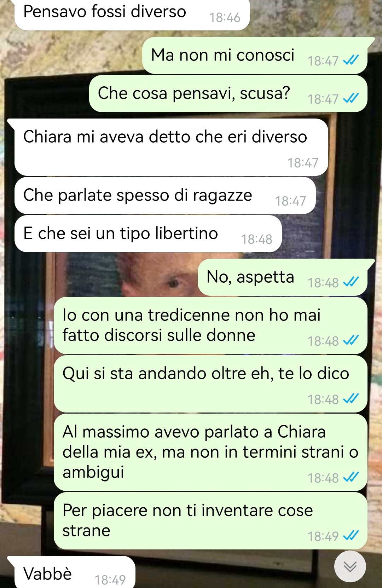Select 'E che sei un tipo libertino' message
This screenshot has width=382, height=588.
148,234
